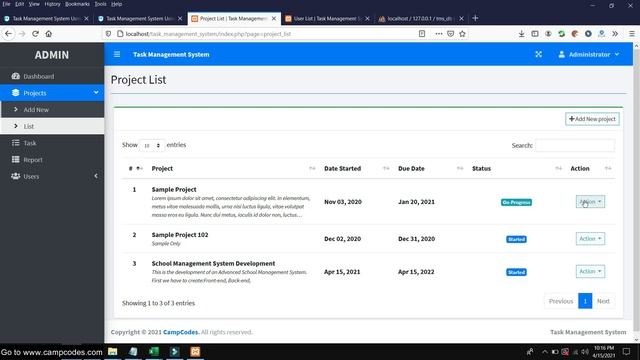Click On-Progress status badge
Viewport: 640px width, 360px height.
pyautogui.click(x=516, y=202)
